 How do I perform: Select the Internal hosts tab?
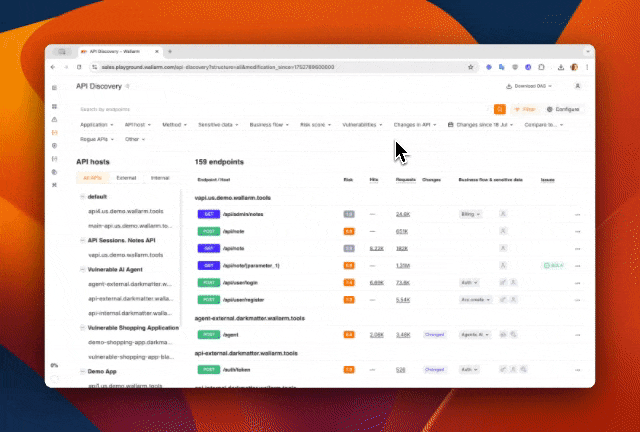159,177
